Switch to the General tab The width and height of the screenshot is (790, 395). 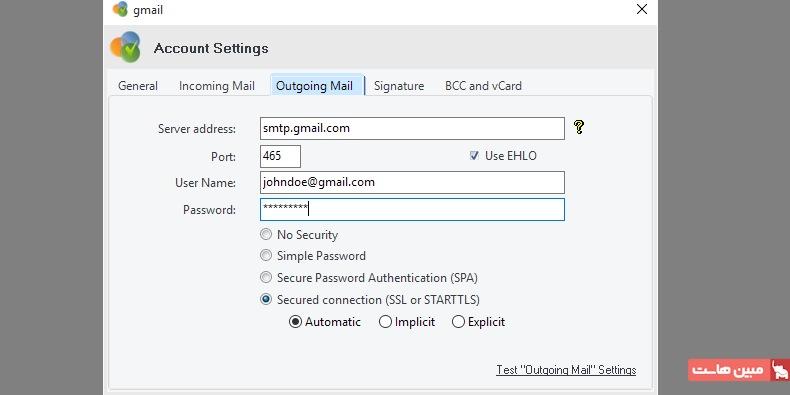(138, 86)
